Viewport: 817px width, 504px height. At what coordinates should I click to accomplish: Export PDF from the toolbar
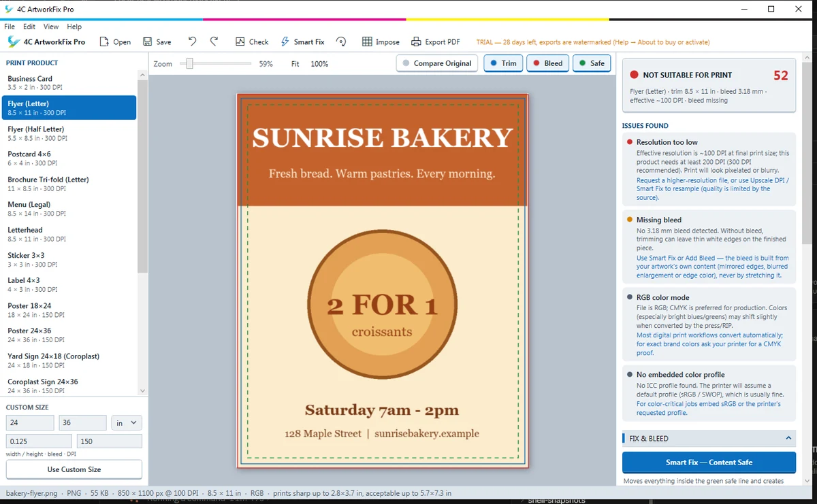tap(436, 42)
